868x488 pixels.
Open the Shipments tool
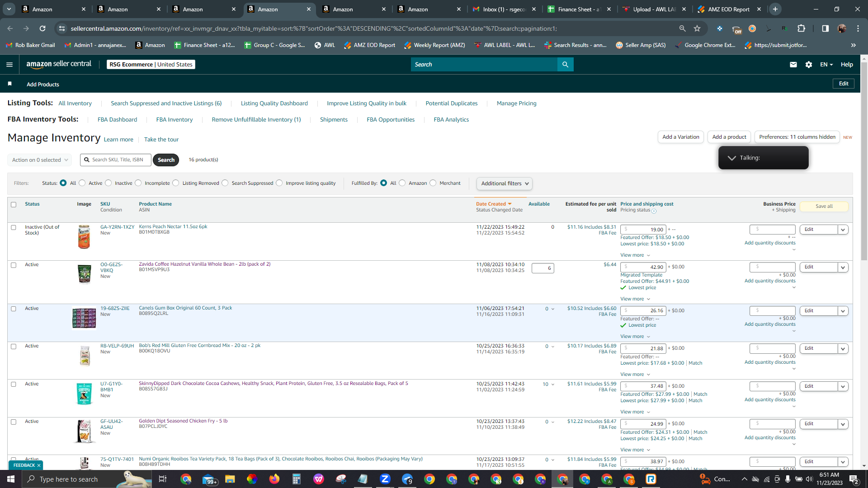pos(334,120)
